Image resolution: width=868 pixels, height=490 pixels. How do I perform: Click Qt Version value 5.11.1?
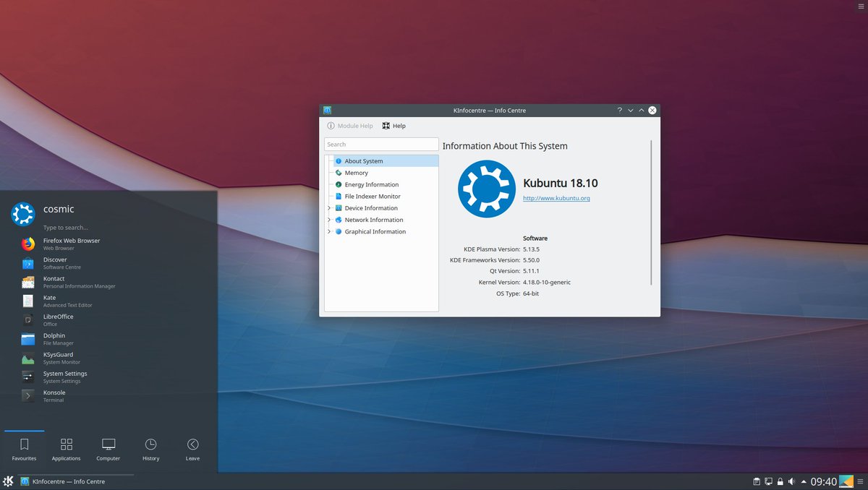click(531, 271)
